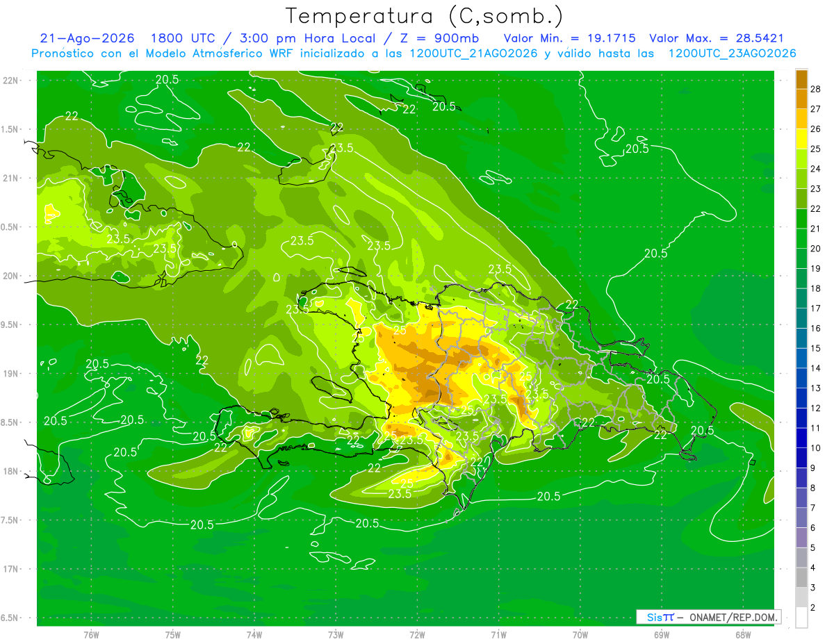Click the "19N" latitude axis label
Image resolution: width=834 pixels, height=644 pixels.
pos(11,374)
